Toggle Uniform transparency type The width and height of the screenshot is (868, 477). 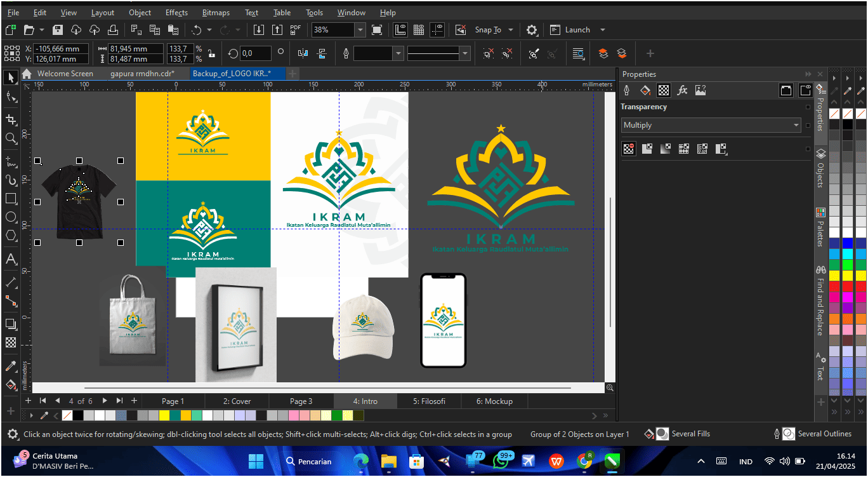click(648, 149)
